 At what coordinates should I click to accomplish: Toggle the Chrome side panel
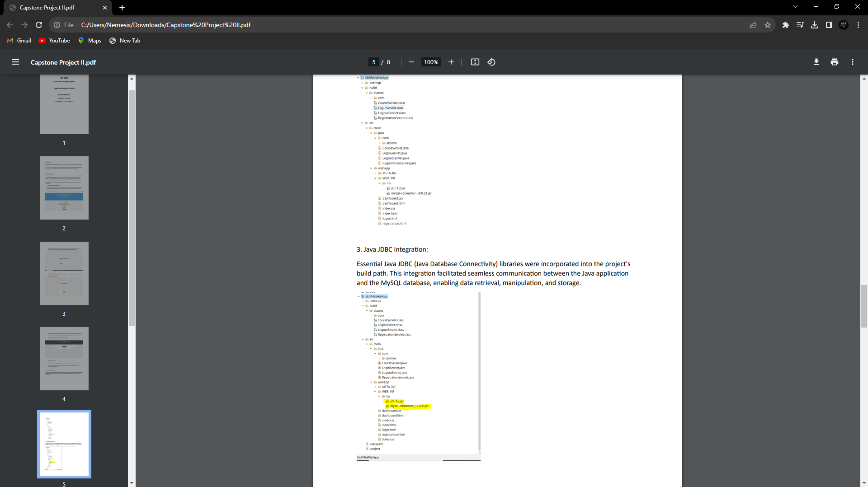(x=829, y=25)
